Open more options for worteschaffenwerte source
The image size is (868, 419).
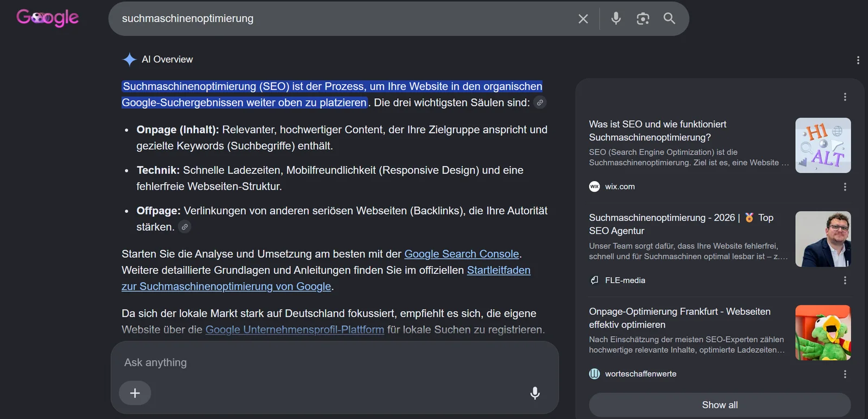(845, 374)
